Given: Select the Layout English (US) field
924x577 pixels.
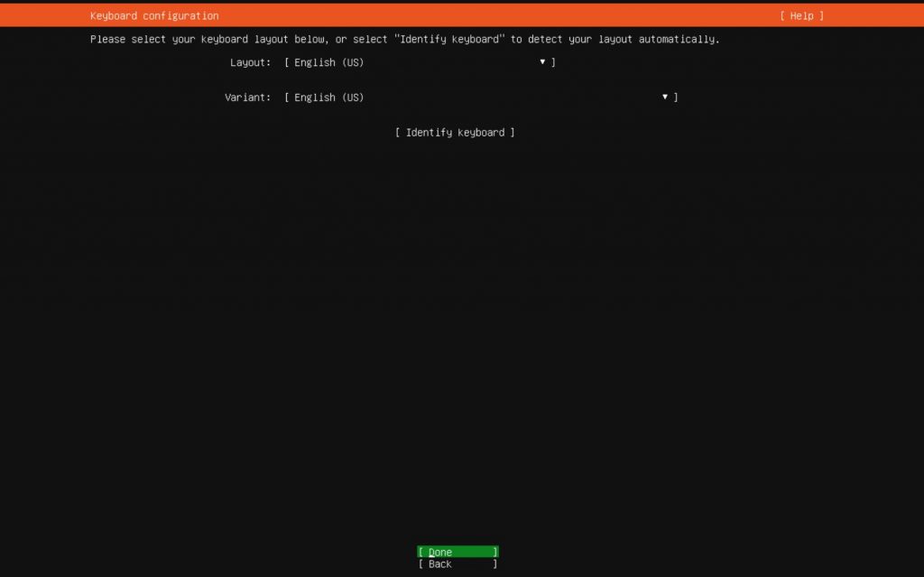Looking at the screenshot, I should point(329,62).
